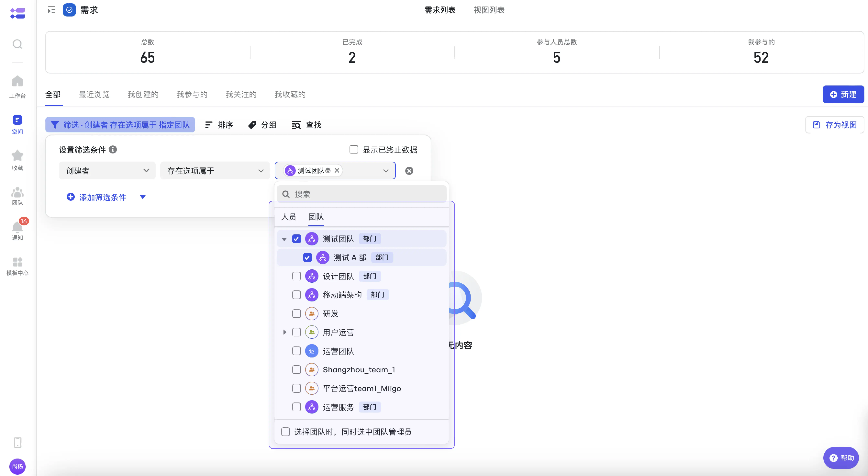
Task: Show the 我收藏的 tab
Action: pyautogui.click(x=290, y=94)
